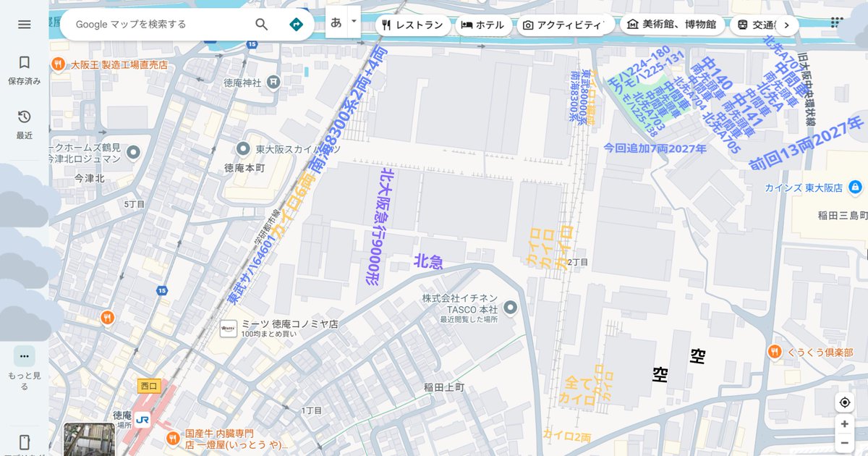The height and width of the screenshot is (456, 868).
Task: Select カインズ 東大阪店 shopping pin
Action: (x=855, y=187)
